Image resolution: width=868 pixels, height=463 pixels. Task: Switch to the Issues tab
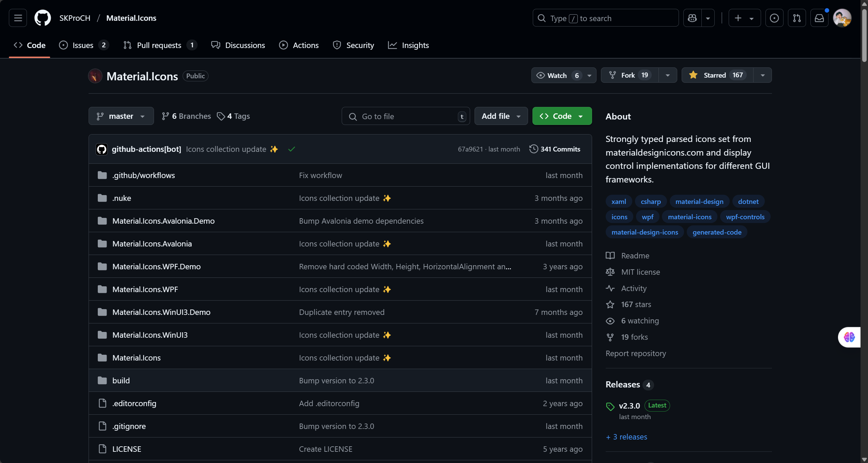(x=84, y=45)
